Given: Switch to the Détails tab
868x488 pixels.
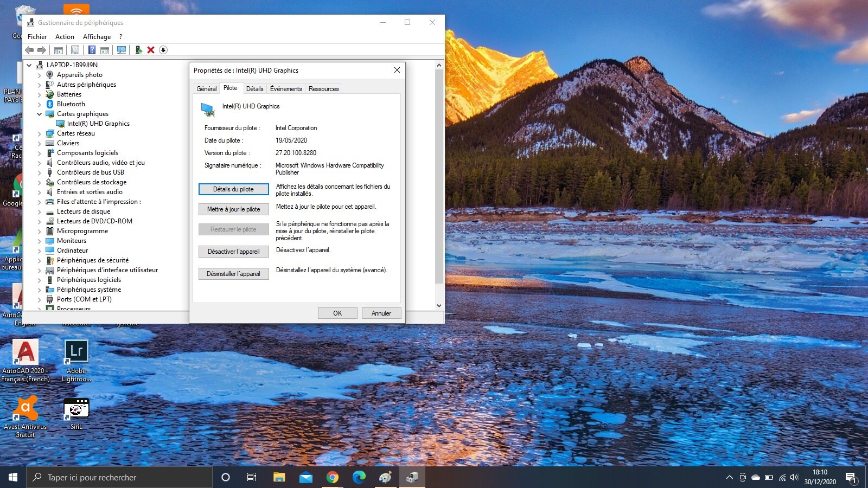Looking at the screenshot, I should tap(254, 89).
